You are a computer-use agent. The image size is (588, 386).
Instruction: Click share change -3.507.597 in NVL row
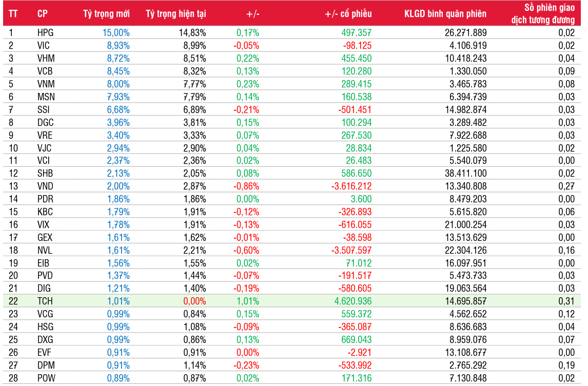[352, 250]
